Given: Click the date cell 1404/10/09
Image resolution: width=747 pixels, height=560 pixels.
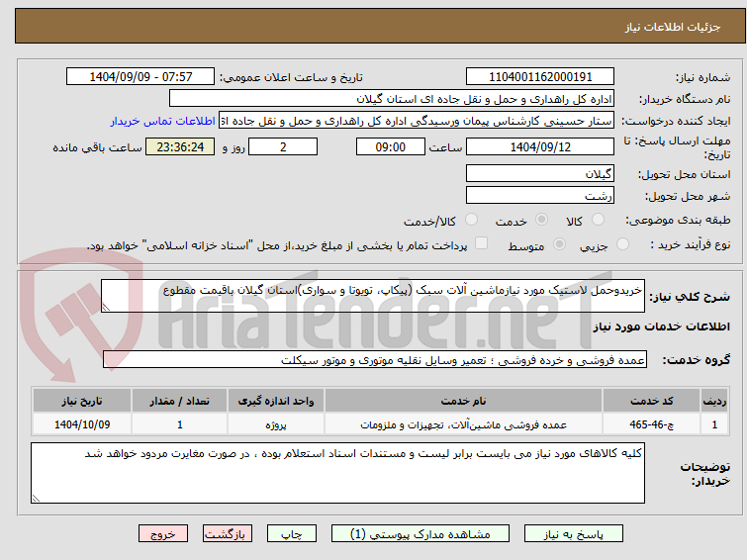Looking at the screenshot, I should (82, 424).
